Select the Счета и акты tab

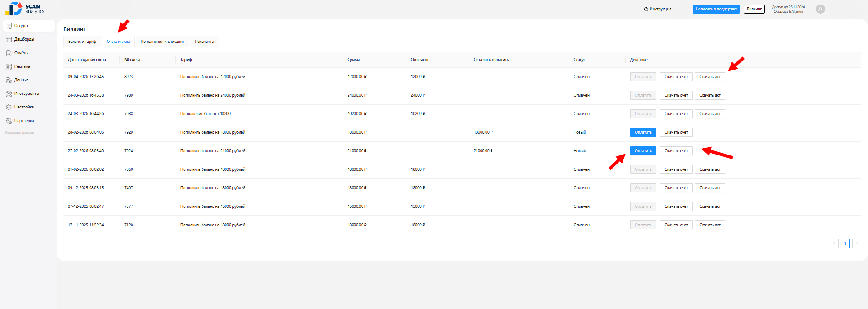point(118,42)
